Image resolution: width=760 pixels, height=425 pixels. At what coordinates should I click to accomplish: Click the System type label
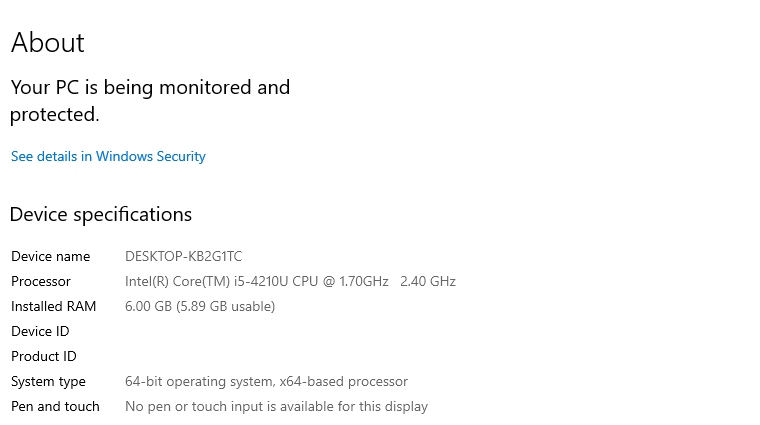tap(48, 381)
